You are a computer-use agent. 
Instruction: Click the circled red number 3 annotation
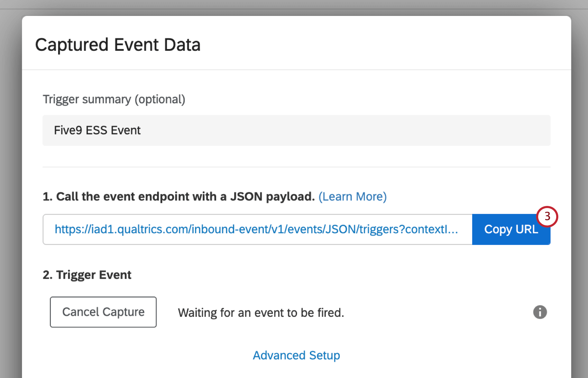[x=548, y=216]
